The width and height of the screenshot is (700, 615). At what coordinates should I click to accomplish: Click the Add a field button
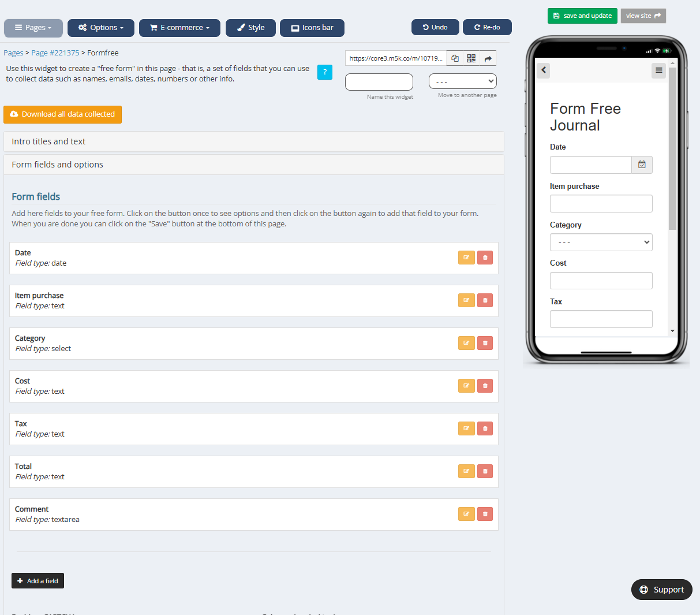pyautogui.click(x=38, y=580)
